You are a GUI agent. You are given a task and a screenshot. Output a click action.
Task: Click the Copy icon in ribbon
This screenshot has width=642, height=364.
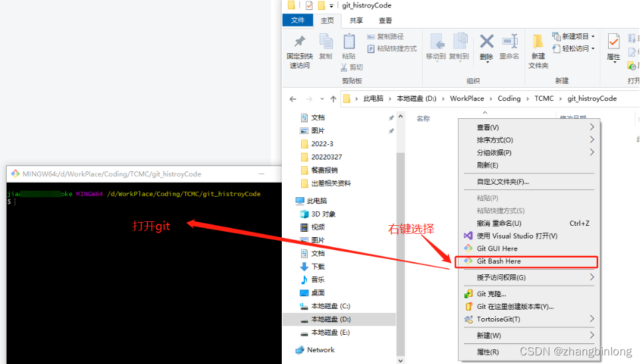point(326,41)
